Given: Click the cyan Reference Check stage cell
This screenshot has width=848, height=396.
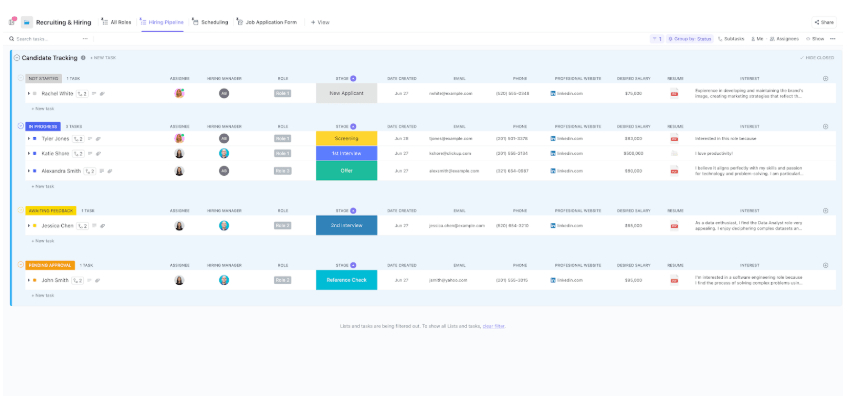Looking at the screenshot, I should [347, 280].
